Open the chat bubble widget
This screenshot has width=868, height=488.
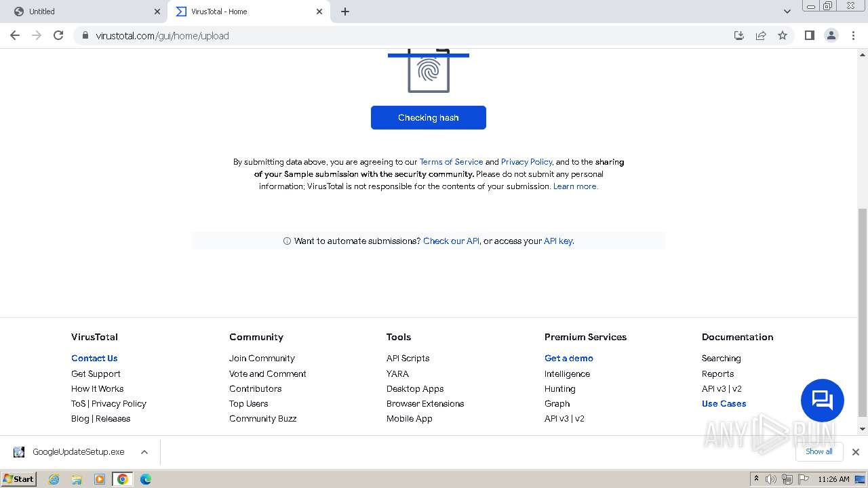(822, 400)
